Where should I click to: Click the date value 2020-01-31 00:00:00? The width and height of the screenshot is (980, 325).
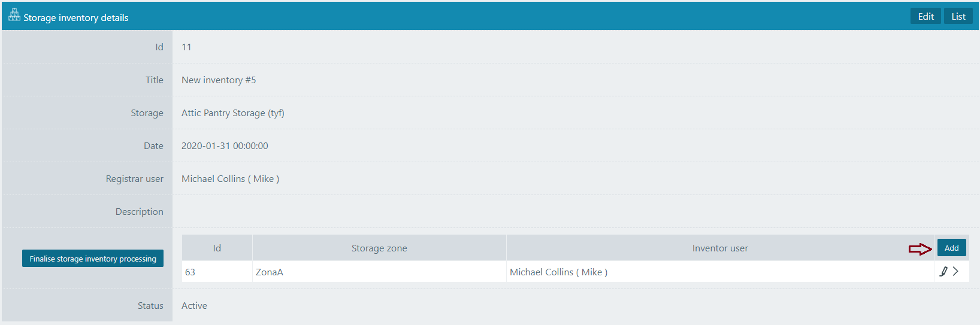point(225,146)
